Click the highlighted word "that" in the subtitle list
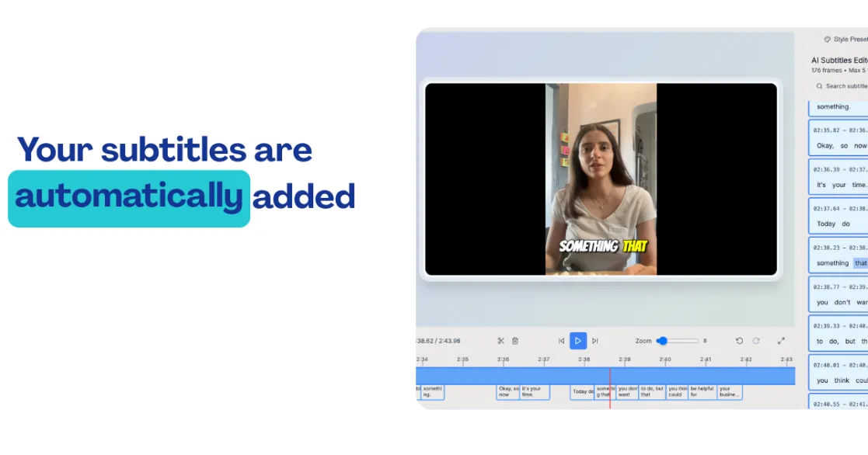 860,263
